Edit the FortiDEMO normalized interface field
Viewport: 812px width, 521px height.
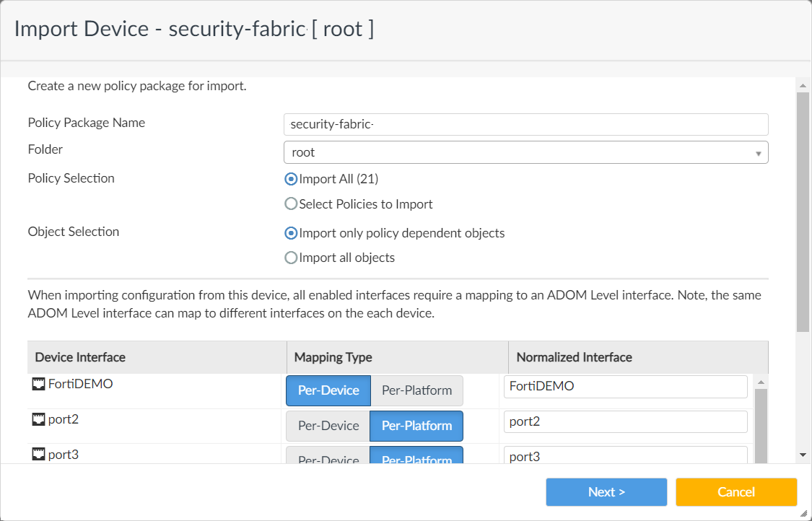pos(626,386)
